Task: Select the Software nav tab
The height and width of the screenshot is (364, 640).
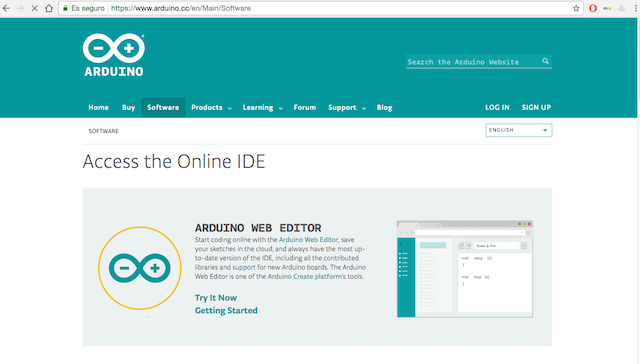Action: click(x=163, y=107)
